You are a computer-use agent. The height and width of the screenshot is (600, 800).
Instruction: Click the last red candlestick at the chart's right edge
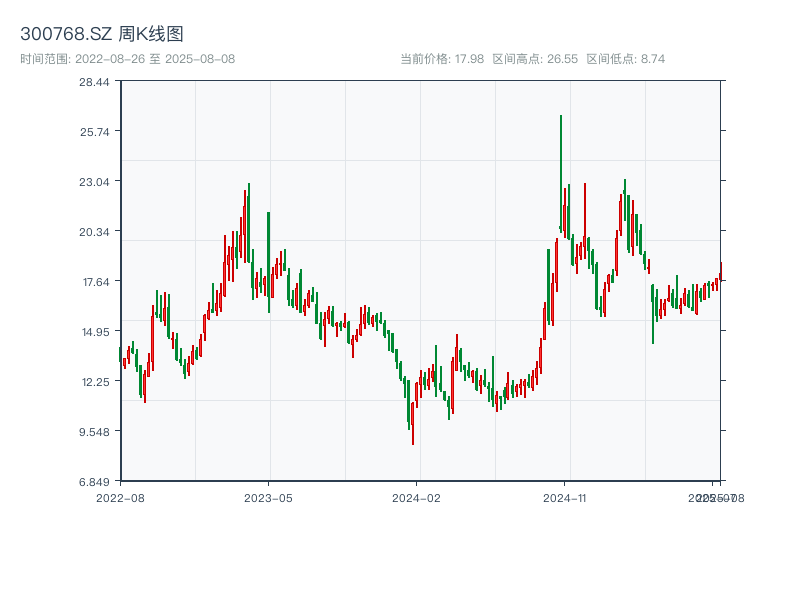(x=721, y=272)
